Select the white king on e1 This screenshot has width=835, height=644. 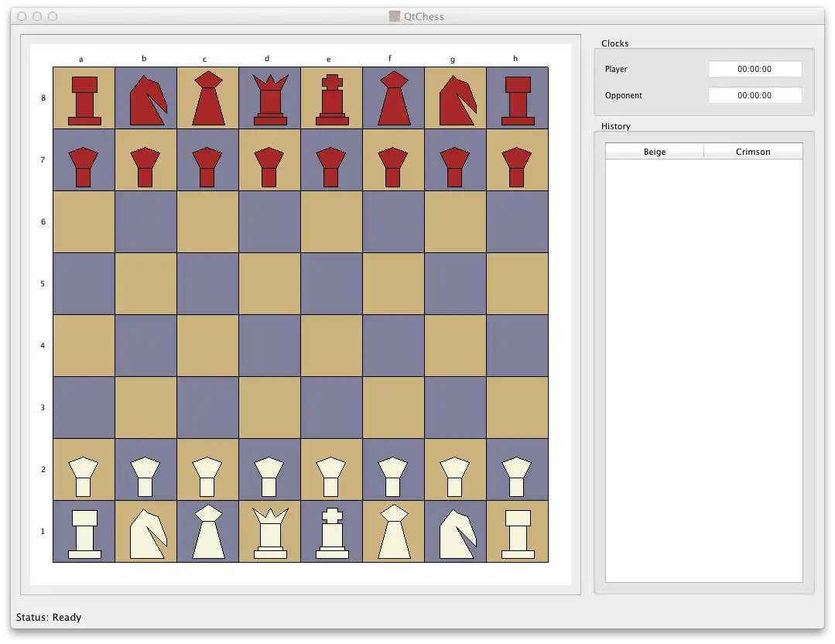(331, 533)
